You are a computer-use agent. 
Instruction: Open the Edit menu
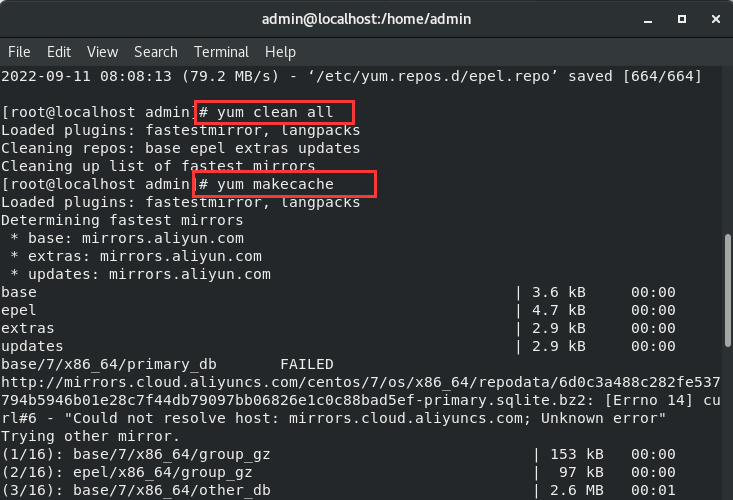coord(59,52)
